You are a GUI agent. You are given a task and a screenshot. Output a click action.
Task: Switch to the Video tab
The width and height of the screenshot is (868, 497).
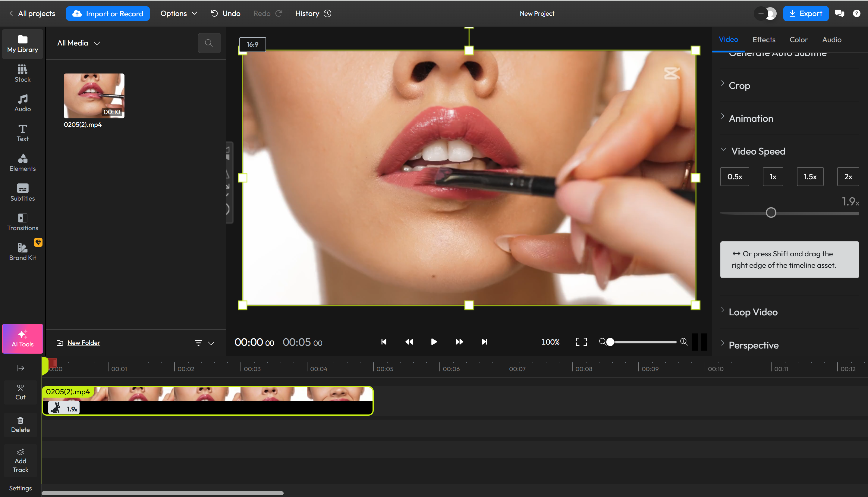coord(728,39)
